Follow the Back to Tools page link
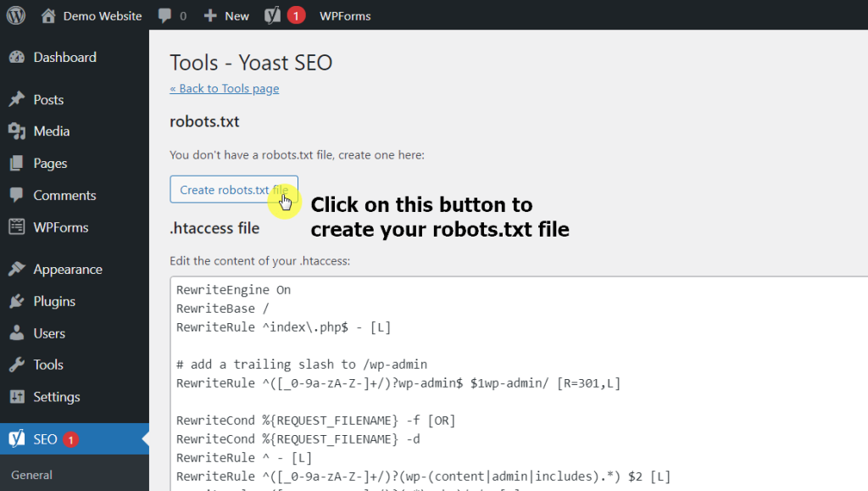Image resolution: width=868 pixels, height=491 pixels. pyautogui.click(x=224, y=89)
